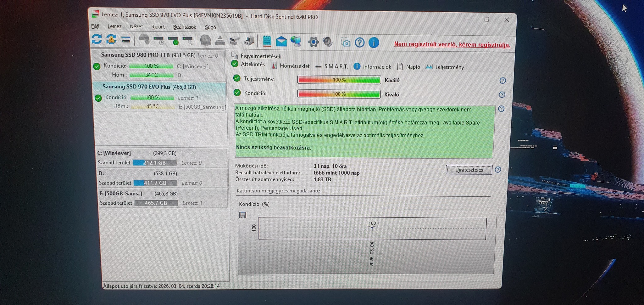Click help icon beside the green description box
The width and height of the screenshot is (644, 305).
click(501, 109)
